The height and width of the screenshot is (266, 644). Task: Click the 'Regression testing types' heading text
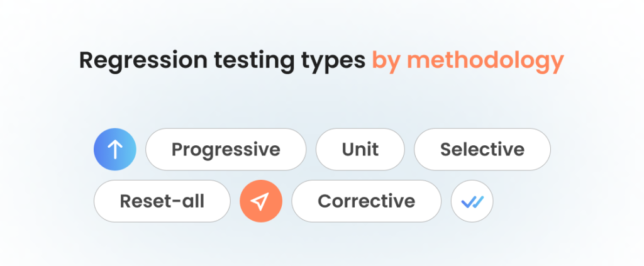222,61
